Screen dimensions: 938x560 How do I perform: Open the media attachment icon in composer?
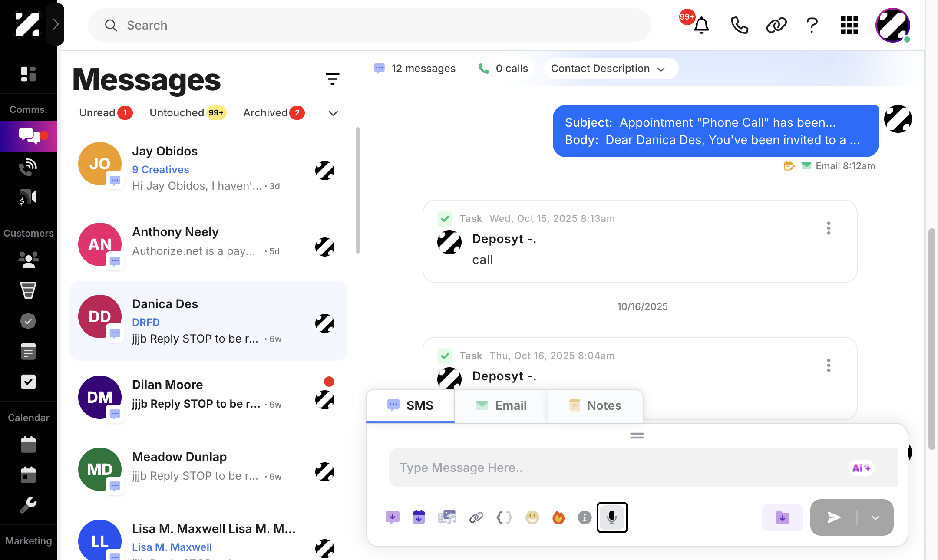point(447,517)
